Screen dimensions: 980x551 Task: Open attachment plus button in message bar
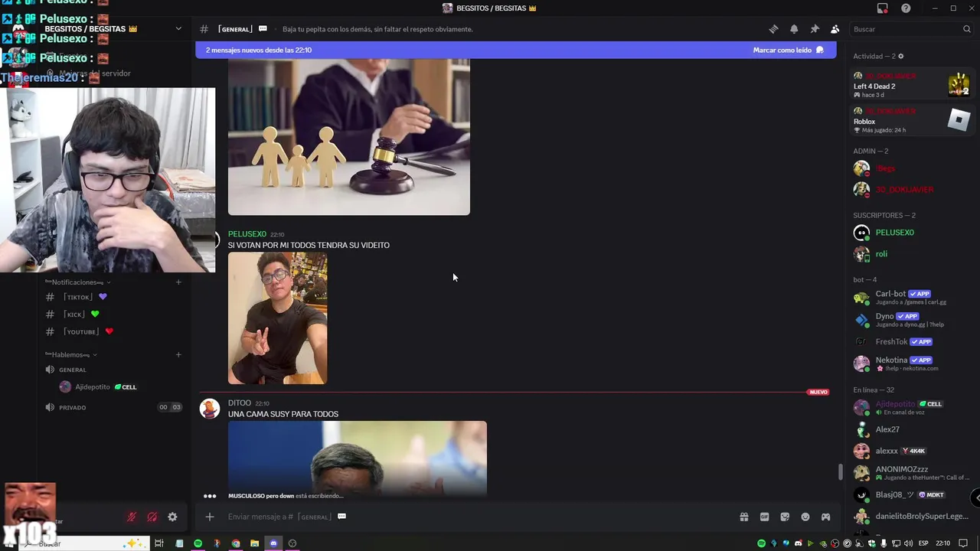[209, 517]
